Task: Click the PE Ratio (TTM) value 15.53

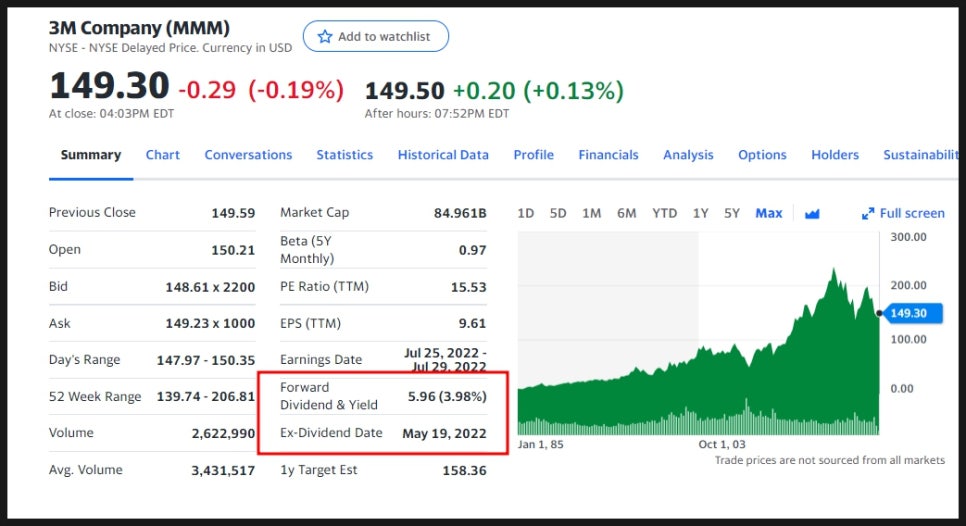Action: click(x=468, y=287)
